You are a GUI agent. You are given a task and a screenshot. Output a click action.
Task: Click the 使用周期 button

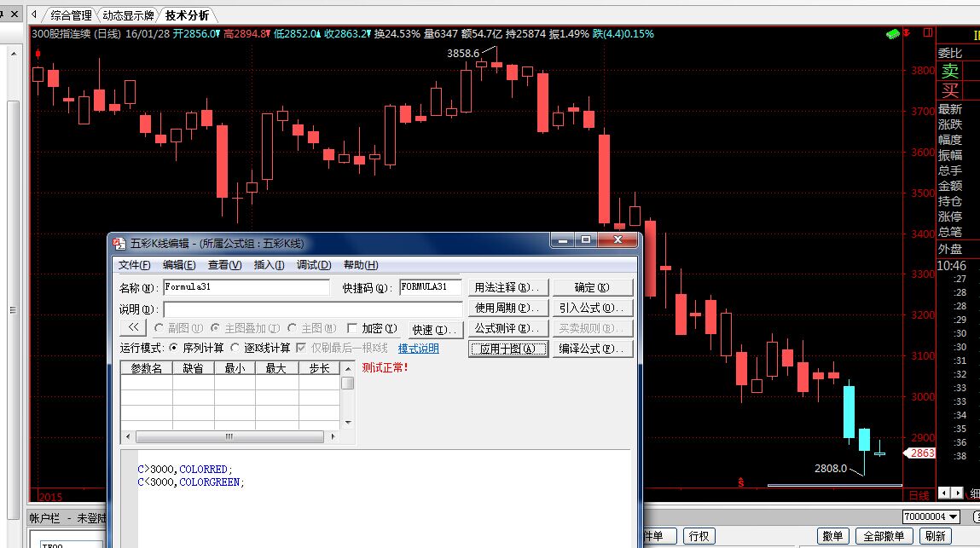coord(508,308)
